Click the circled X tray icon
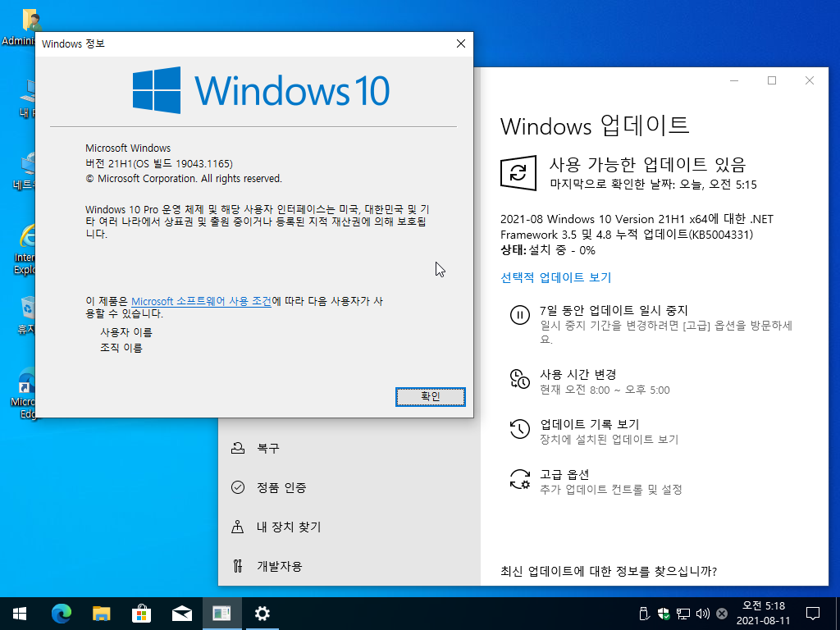Screen dimensions: 840x630 point(722,614)
